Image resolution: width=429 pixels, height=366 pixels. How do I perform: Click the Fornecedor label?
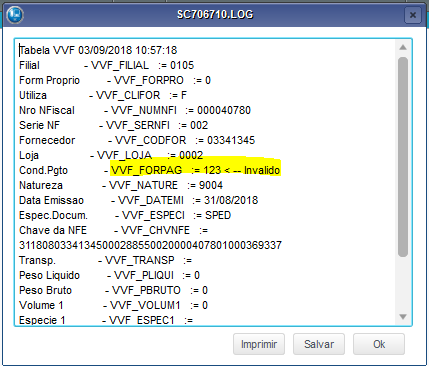[x=47, y=140]
